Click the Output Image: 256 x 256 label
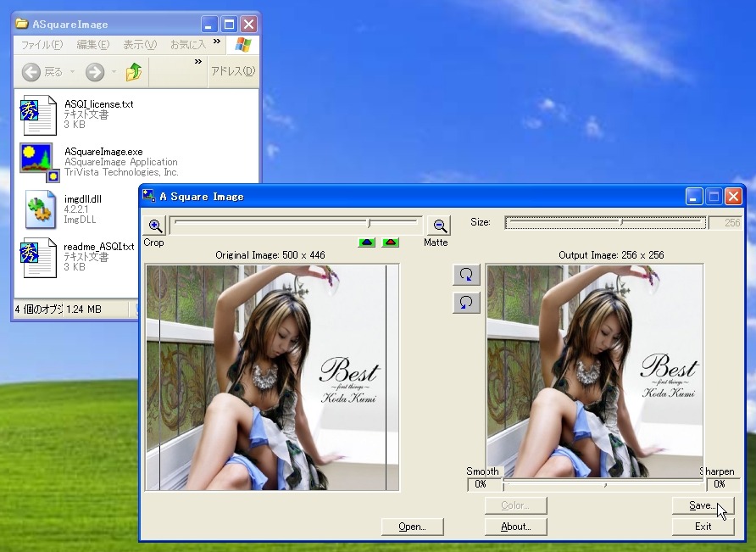This screenshot has height=552, width=756. tap(611, 254)
